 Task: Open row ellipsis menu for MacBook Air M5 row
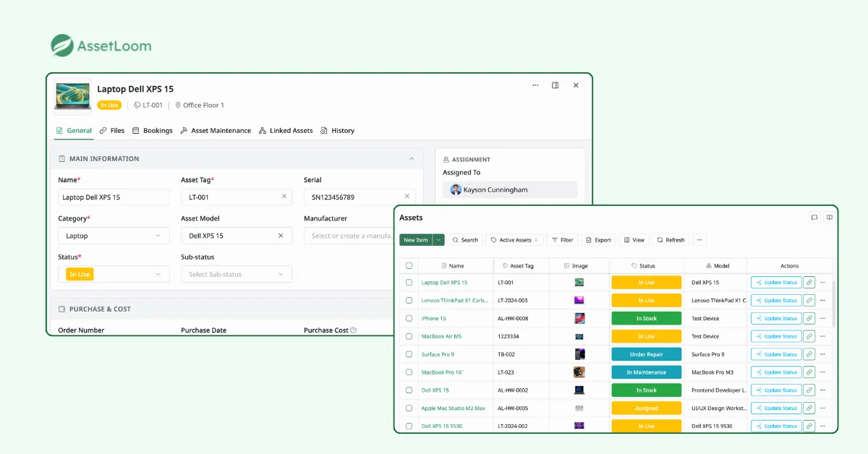(822, 336)
